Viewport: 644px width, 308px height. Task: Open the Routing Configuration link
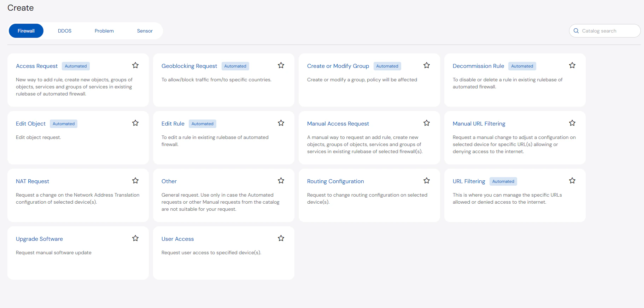pyautogui.click(x=335, y=181)
